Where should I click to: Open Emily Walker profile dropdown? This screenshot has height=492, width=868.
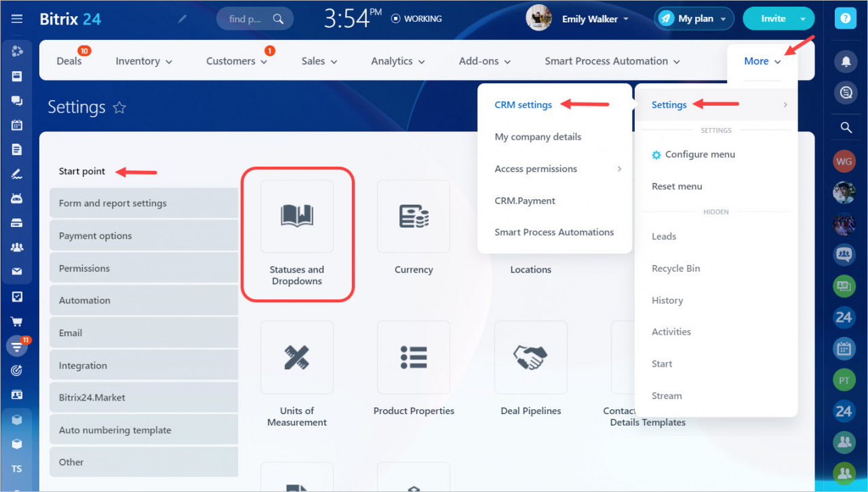595,19
